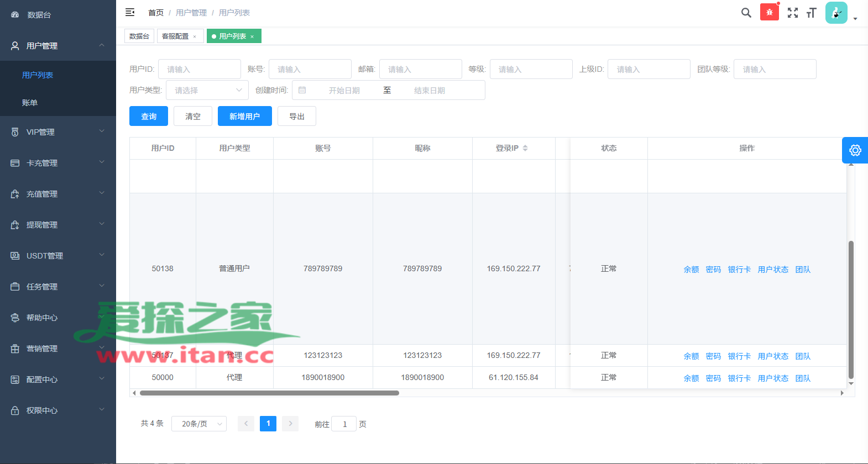The height and width of the screenshot is (464, 868).
Task: Close the 用户列表 tab with its x
Action: [252, 36]
